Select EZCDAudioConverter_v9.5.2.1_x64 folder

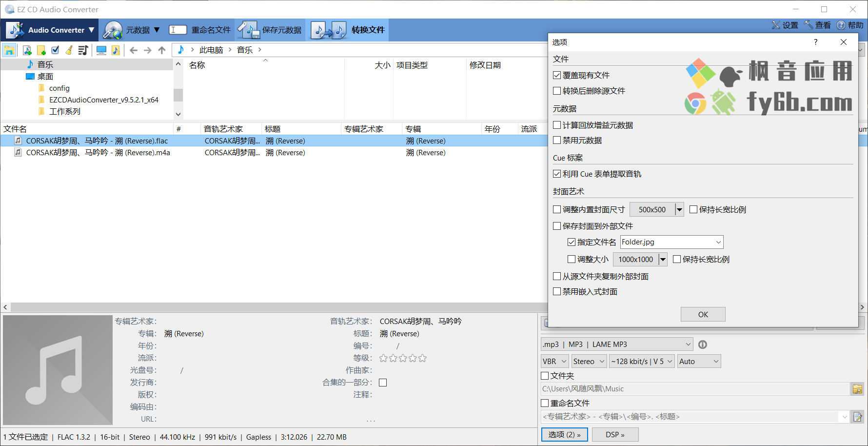coord(103,100)
